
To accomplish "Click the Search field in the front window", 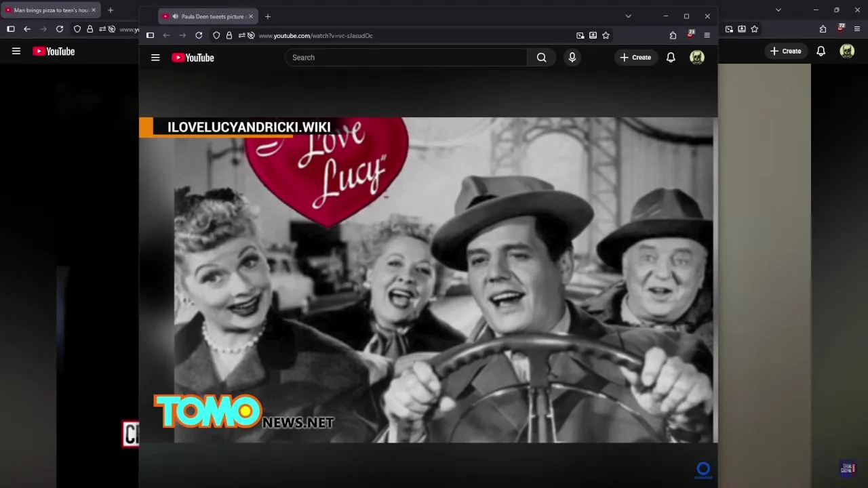I will pyautogui.click(x=406, y=58).
